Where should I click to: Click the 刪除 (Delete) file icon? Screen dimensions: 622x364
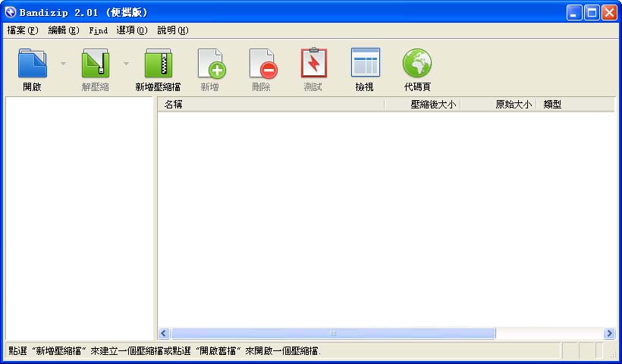(262, 64)
